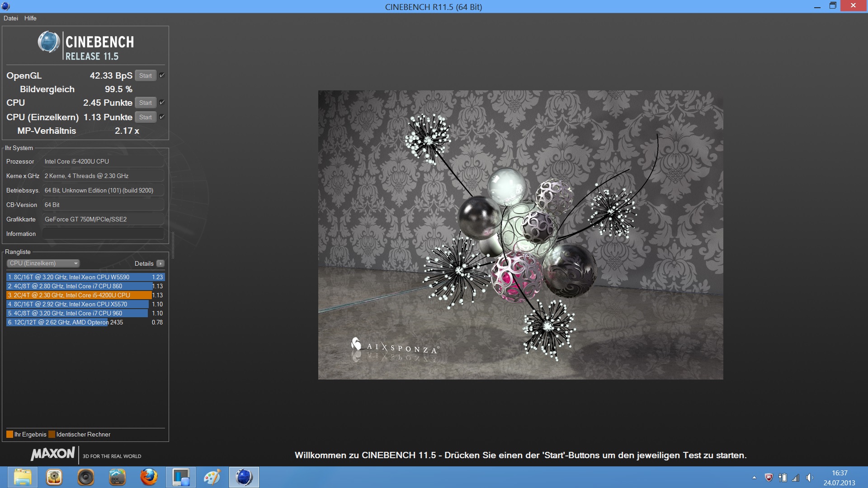Click the speaker app taskbar icon
Image resolution: width=868 pixels, height=488 pixels.
[x=85, y=477]
